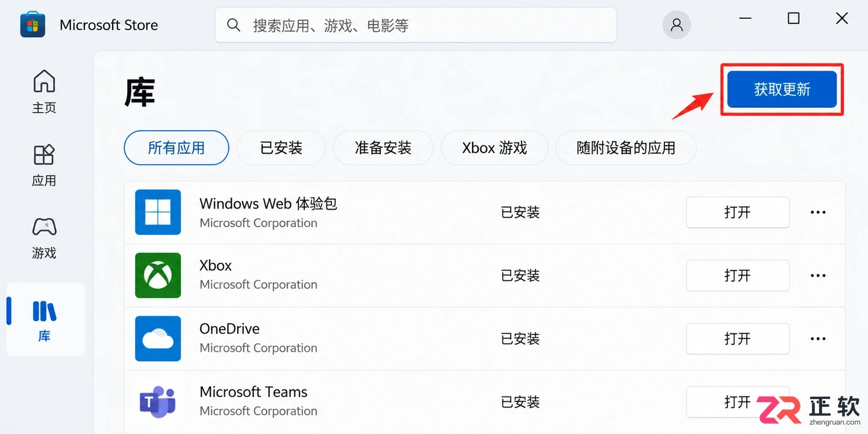Viewport: 868px width, 434px height.
Task: Click the 已安装 status in the Xbox row
Action: [520, 275]
